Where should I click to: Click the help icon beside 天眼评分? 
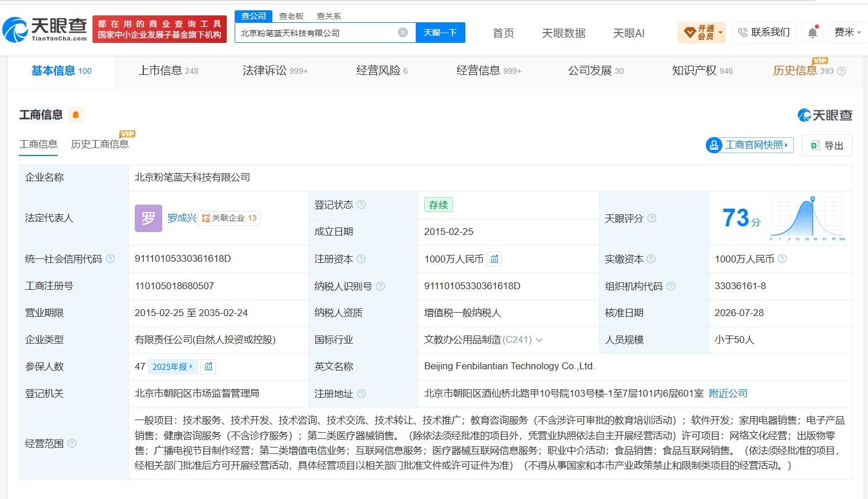[x=652, y=218]
